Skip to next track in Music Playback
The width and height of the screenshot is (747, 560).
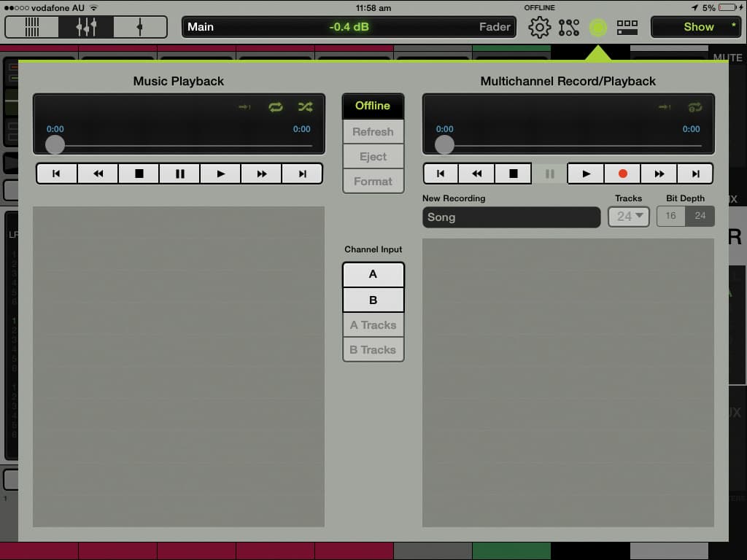click(x=302, y=174)
